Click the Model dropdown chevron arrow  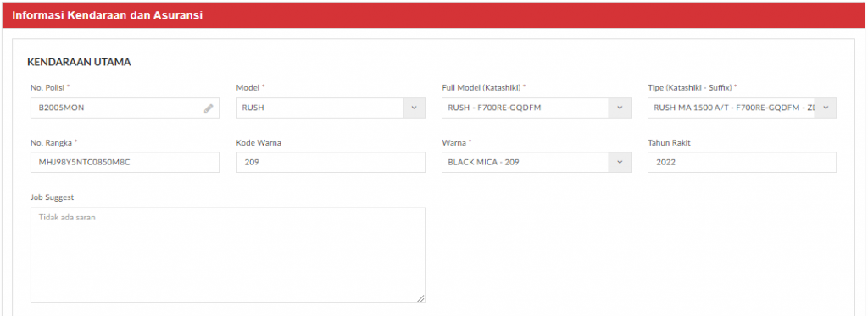pyautogui.click(x=414, y=108)
